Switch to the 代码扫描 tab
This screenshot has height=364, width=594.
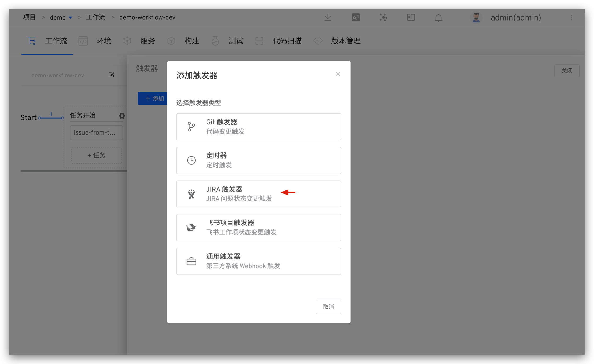[287, 41]
